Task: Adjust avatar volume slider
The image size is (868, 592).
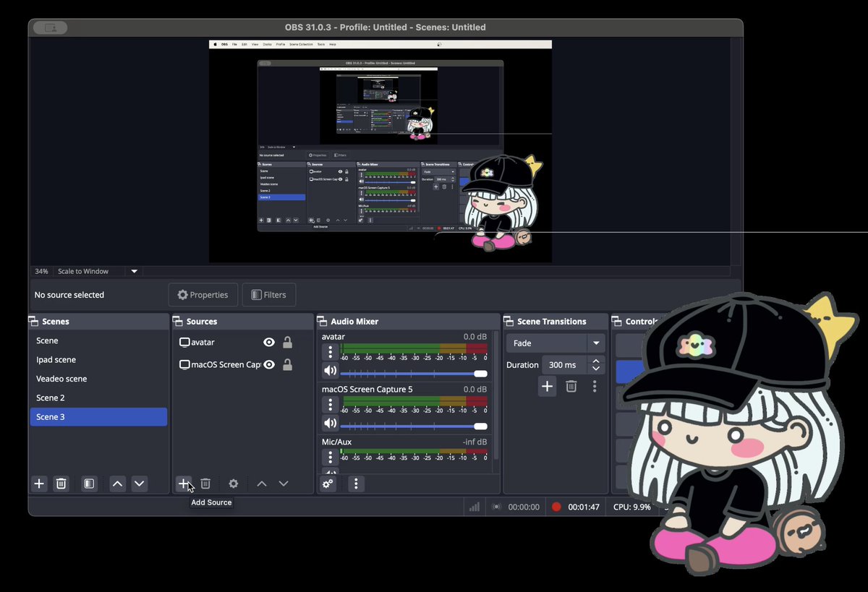Action: click(414, 374)
